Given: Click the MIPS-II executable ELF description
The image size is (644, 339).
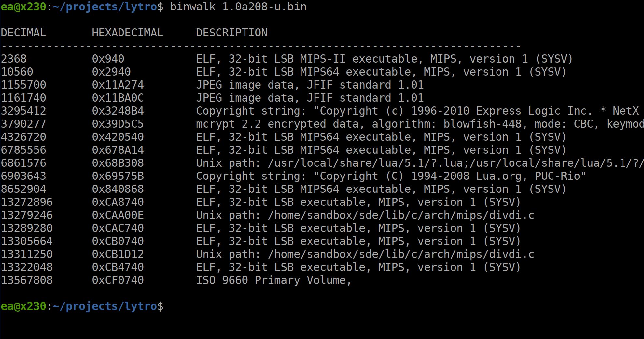Looking at the screenshot, I should 385,59.
